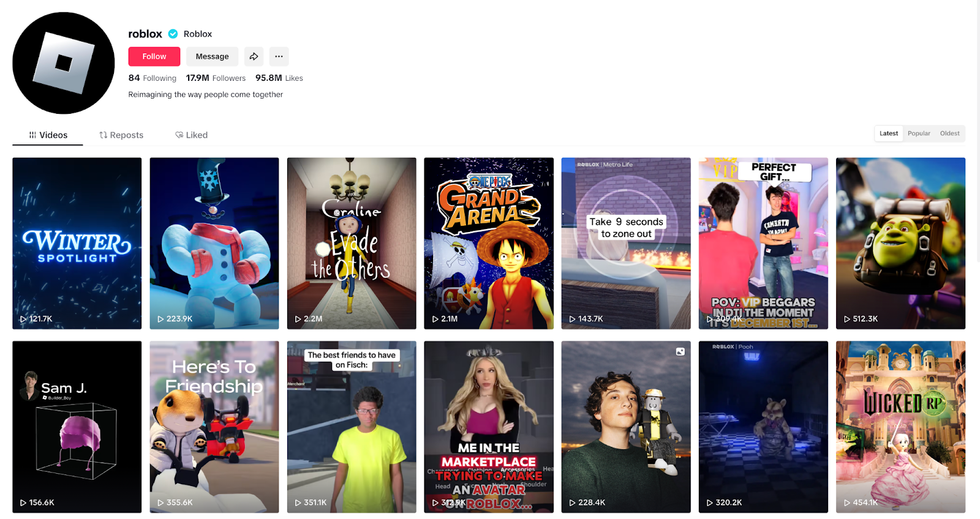The width and height of the screenshot is (980, 519).
Task: Click the 454.1K view count
Action: pyautogui.click(x=865, y=502)
